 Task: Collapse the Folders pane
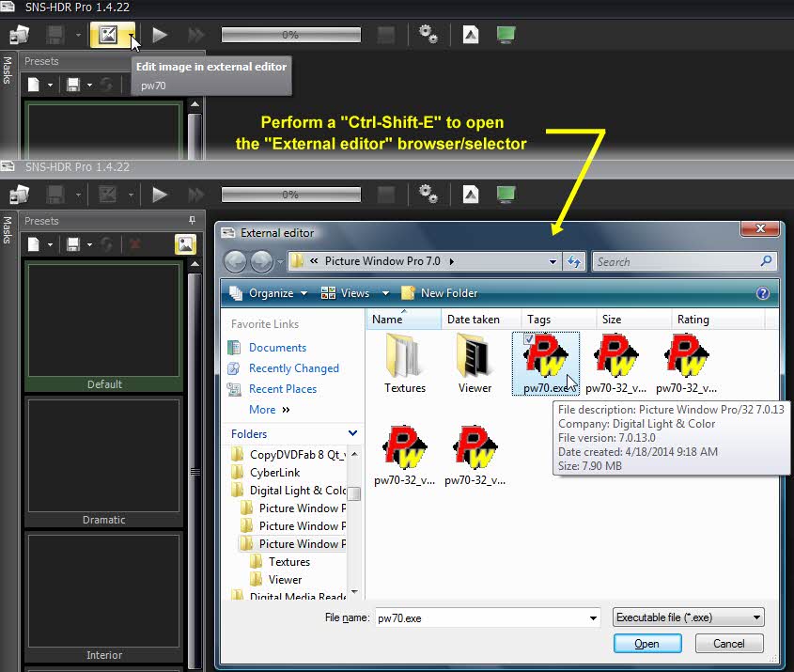[352, 433]
